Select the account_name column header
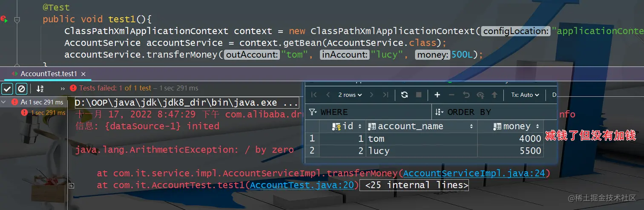 (422, 127)
